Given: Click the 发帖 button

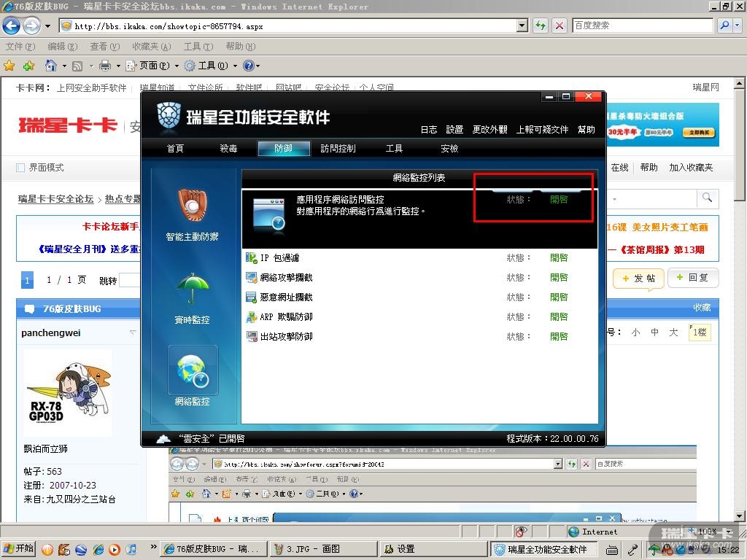Looking at the screenshot, I should 638,278.
